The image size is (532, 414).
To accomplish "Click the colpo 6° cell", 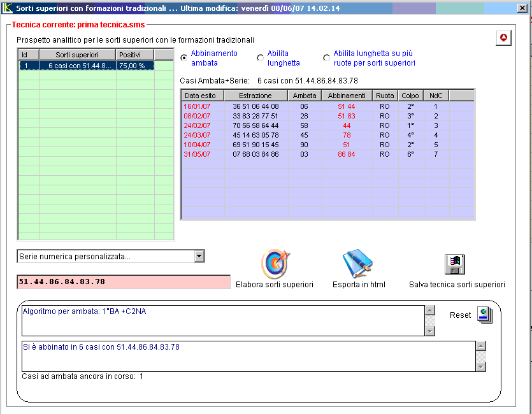I will click(x=410, y=154).
